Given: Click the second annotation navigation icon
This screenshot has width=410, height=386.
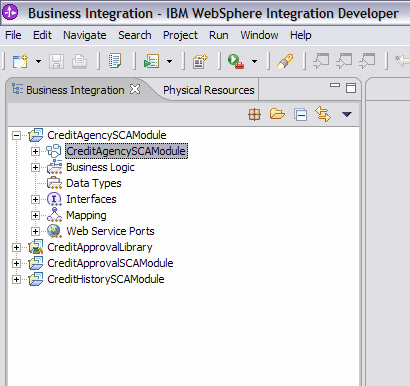Looking at the screenshot, I should coord(344,61).
